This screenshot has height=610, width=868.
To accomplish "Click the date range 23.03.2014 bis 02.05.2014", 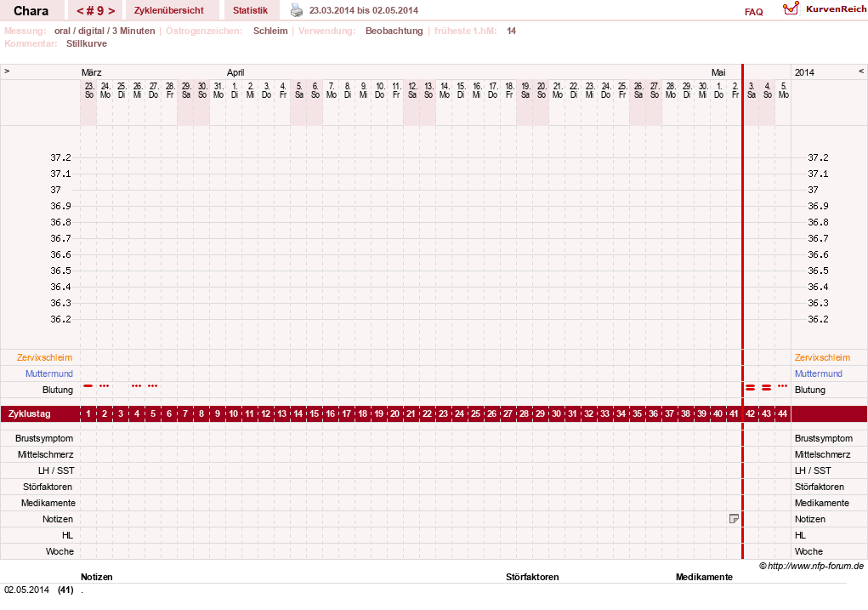I will click(x=364, y=10).
